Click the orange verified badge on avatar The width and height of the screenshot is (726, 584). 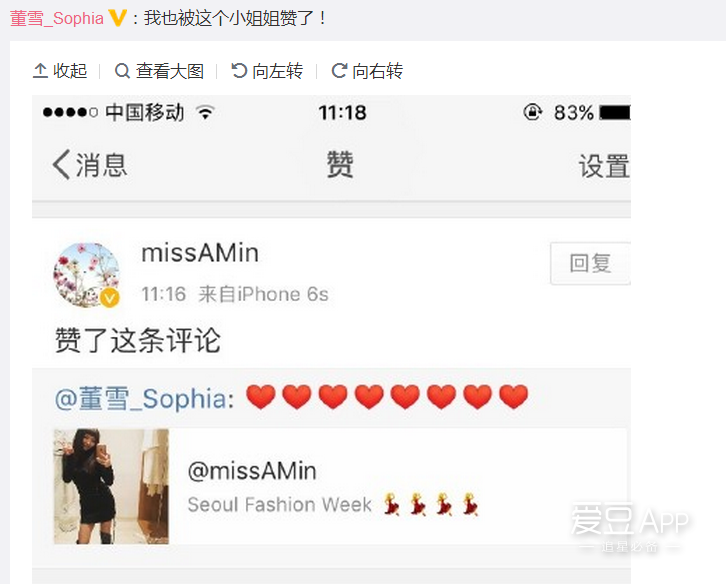pyautogui.click(x=110, y=297)
